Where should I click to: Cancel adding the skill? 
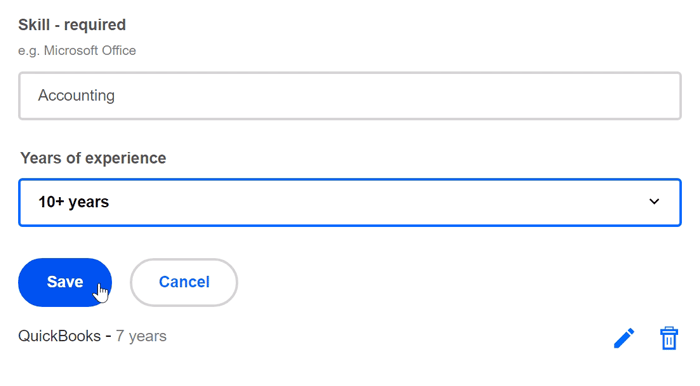pos(184,282)
